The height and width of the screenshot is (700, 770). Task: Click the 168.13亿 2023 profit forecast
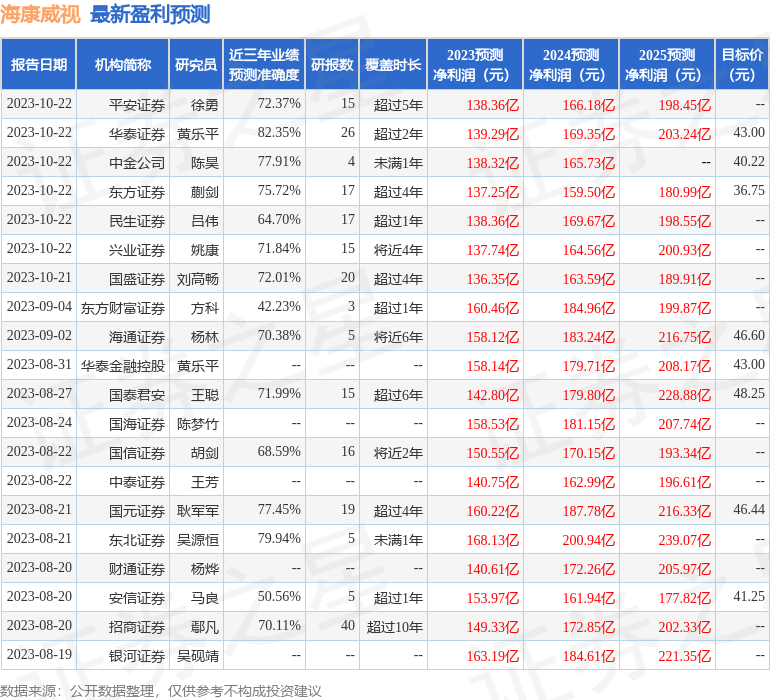tap(493, 539)
